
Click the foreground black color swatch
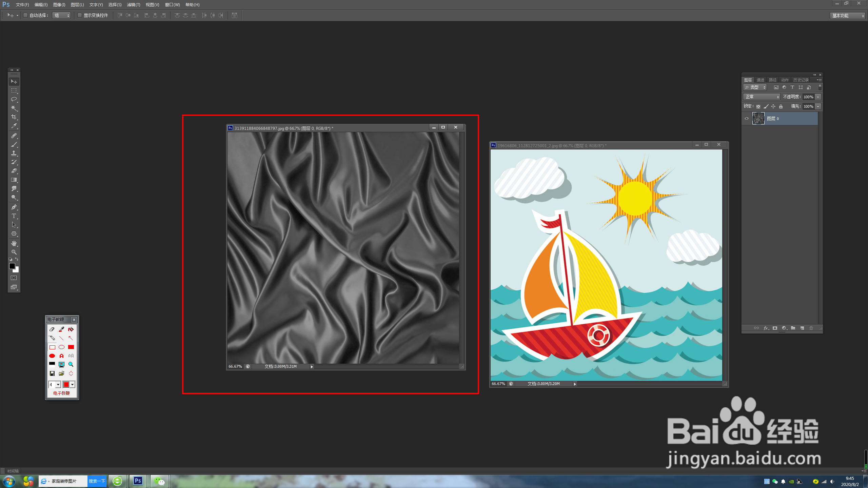pyautogui.click(x=12, y=266)
